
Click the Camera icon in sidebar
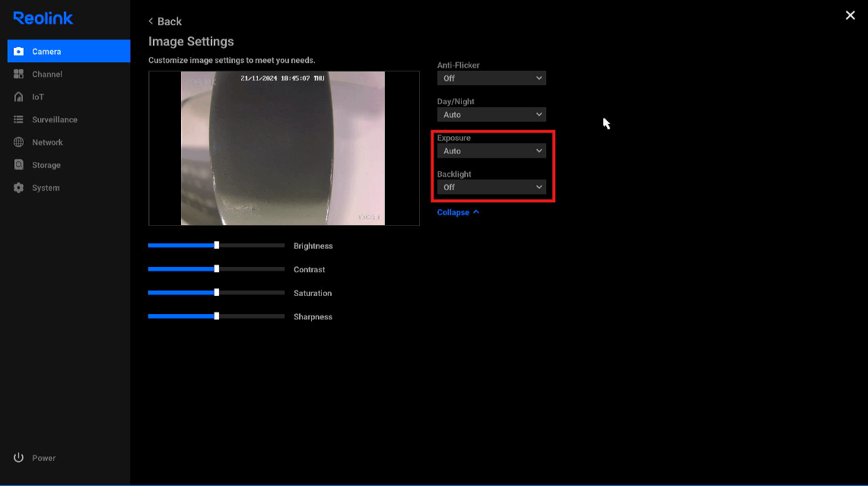tap(19, 52)
